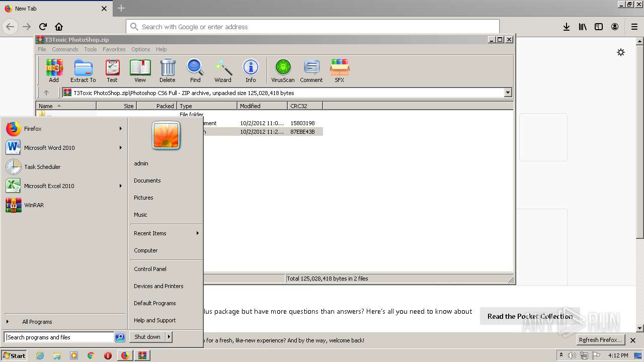The image size is (644, 362).
Task: Sort file list by Modified column
Action: tap(262, 106)
